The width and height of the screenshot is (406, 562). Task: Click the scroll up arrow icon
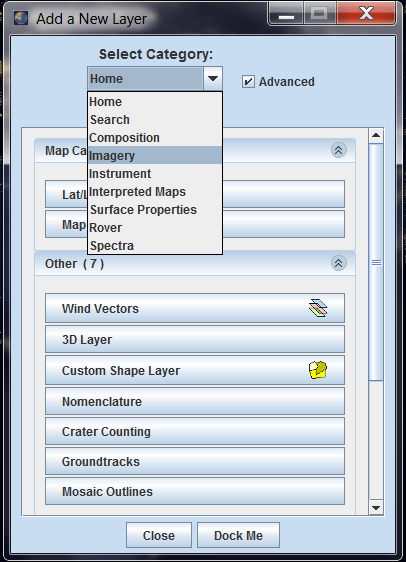click(x=376, y=135)
